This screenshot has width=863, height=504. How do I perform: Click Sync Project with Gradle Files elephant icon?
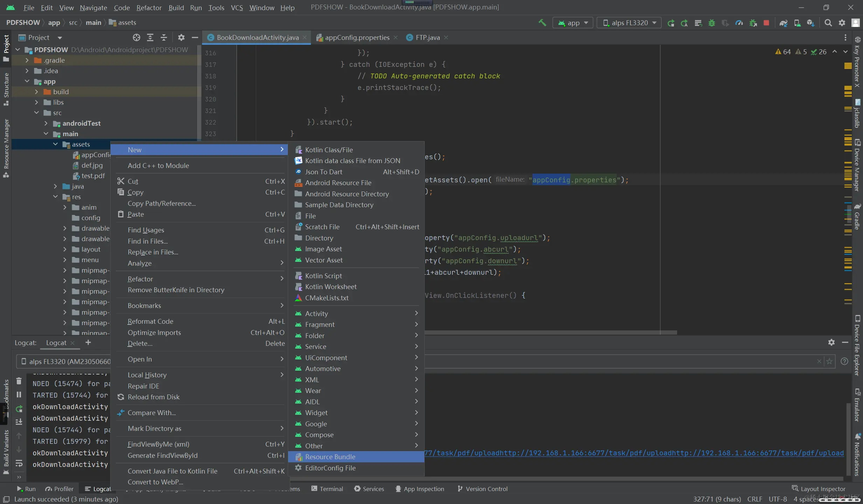[x=784, y=23]
